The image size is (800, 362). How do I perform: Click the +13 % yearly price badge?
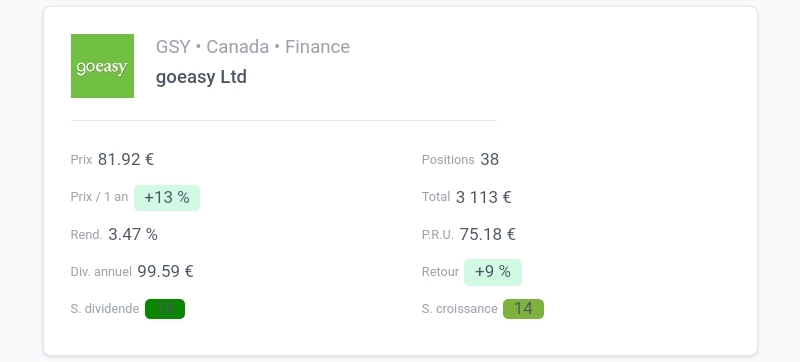(x=167, y=198)
